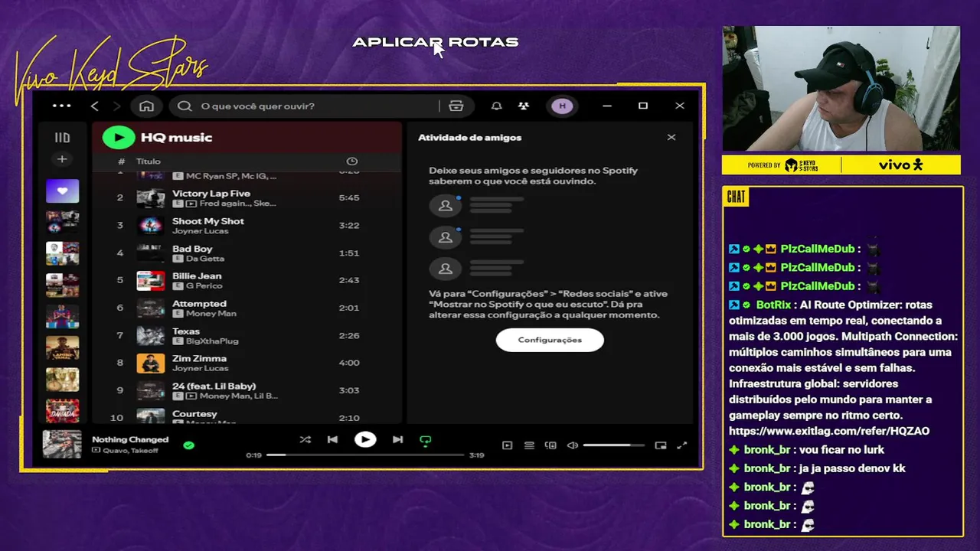Open the Spotify Home page
This screenshot has width=980, height=551.
[147, 106]
